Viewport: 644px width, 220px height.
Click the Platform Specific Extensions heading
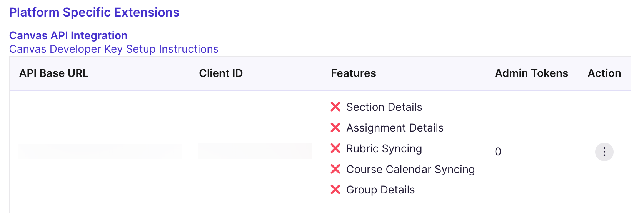point(94,12)
